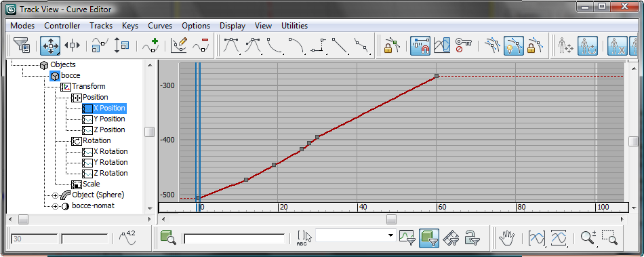Click the Pan hand tool
644x257 pixels.
click(506, 237)
